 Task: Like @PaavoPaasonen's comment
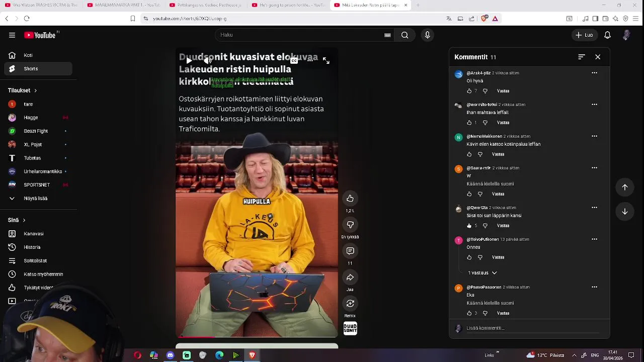click(x=469, y=313)
